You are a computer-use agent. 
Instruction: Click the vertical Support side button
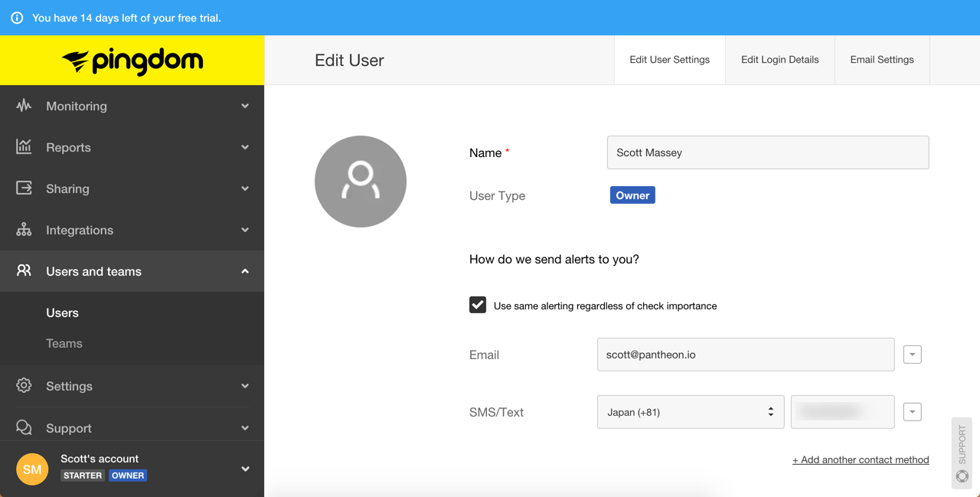[x=962, y=453]
